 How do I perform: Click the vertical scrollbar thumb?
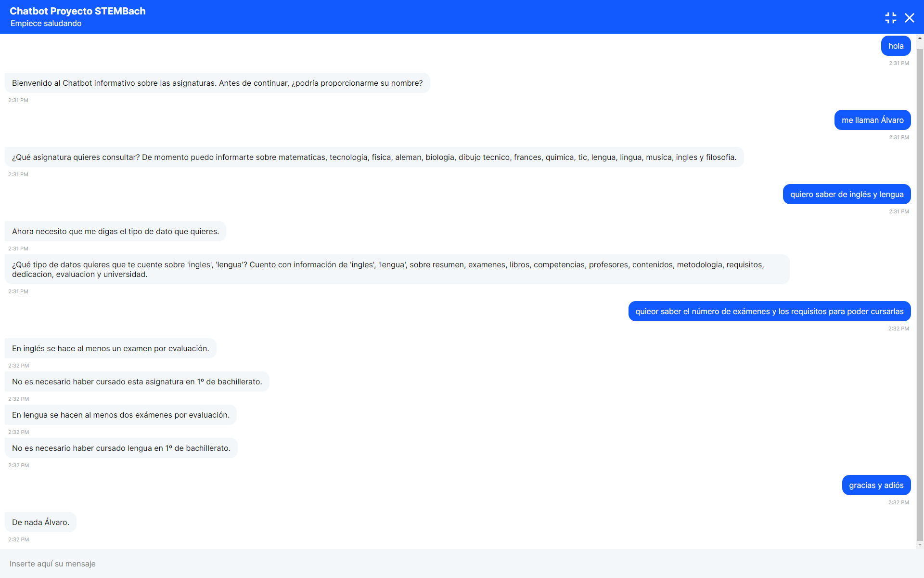(x=920, y=289)
